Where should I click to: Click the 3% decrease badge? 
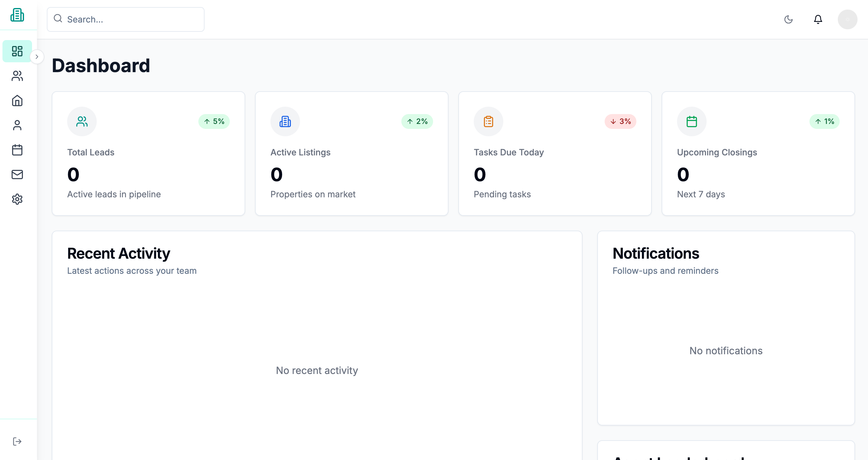click(620, 121)
